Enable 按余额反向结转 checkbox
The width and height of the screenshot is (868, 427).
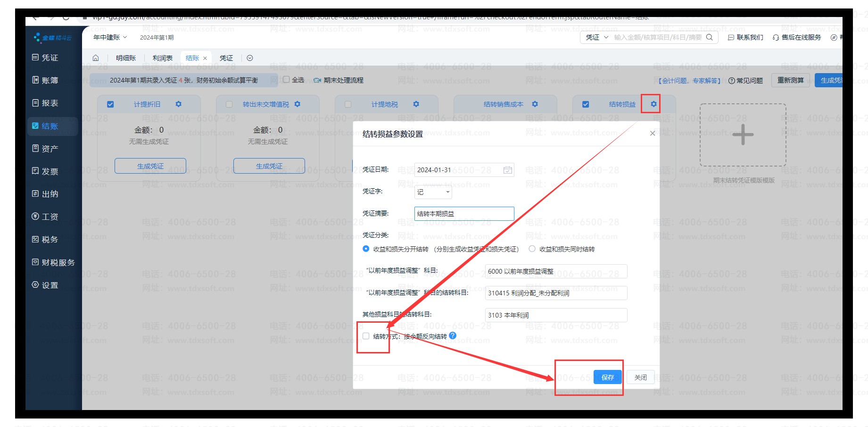366,336
